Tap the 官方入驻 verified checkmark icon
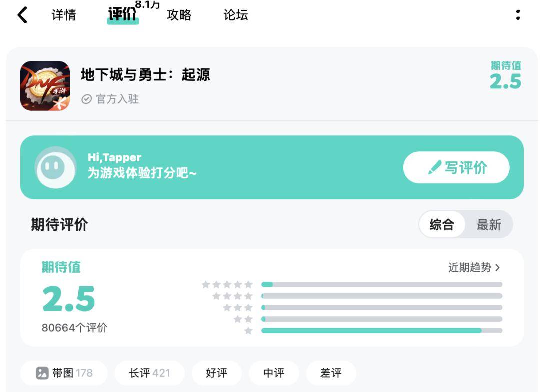 tap(87, 99)
